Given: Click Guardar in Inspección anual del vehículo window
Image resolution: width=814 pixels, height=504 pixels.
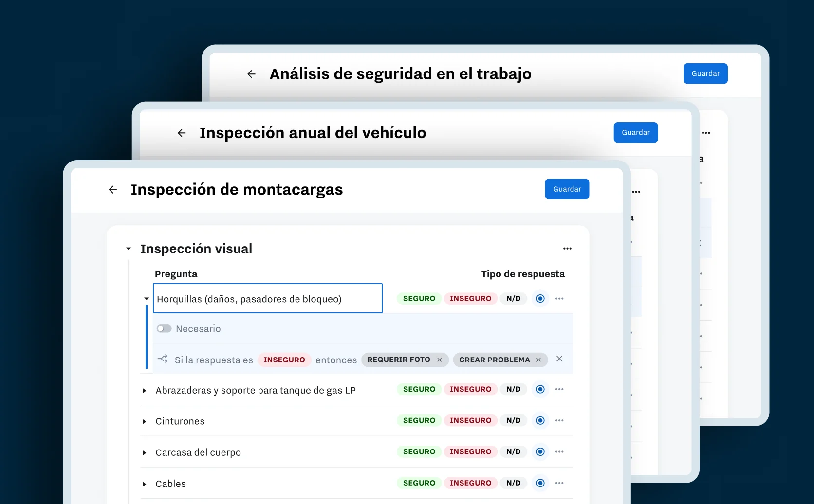Looking at the screenshot, I should [x=635, y=132].
